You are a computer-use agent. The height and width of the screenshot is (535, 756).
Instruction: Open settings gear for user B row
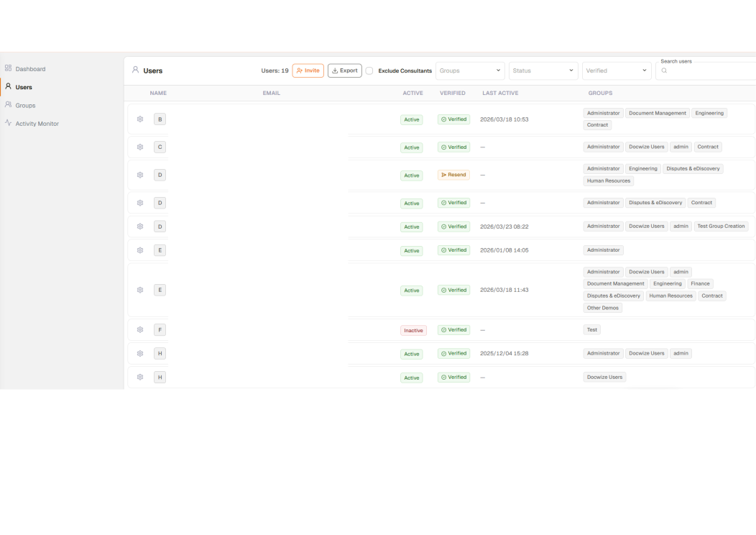click(140, 119)
